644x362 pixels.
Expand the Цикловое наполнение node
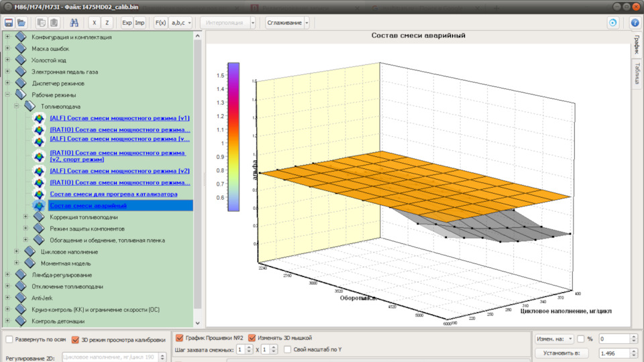[x=16, y=251]
